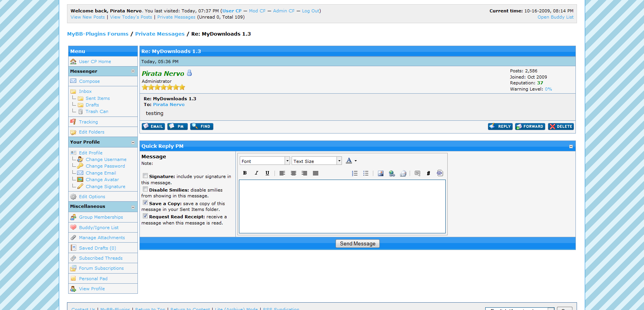Click the Log Out link
644x310 pixels.
311,11
